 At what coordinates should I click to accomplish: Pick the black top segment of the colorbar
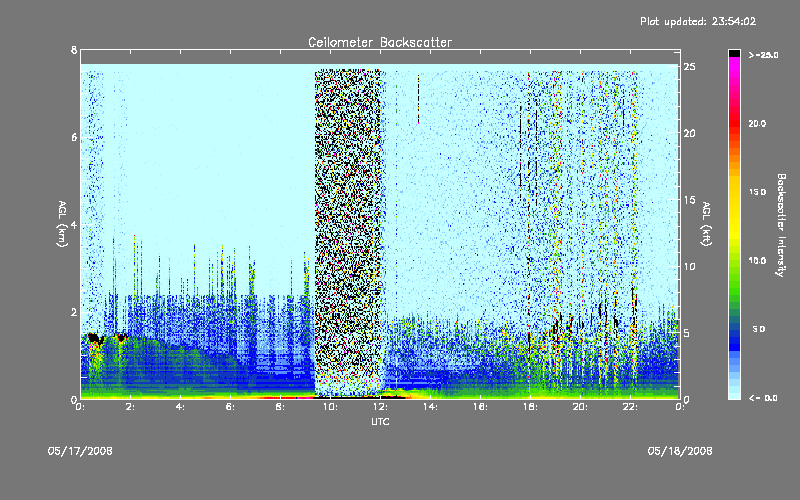pyautogui.click(x=734, y=53)
